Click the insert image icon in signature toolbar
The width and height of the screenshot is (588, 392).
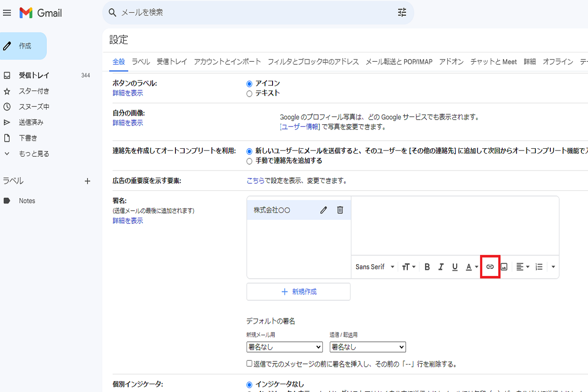[x=504, y=267]
